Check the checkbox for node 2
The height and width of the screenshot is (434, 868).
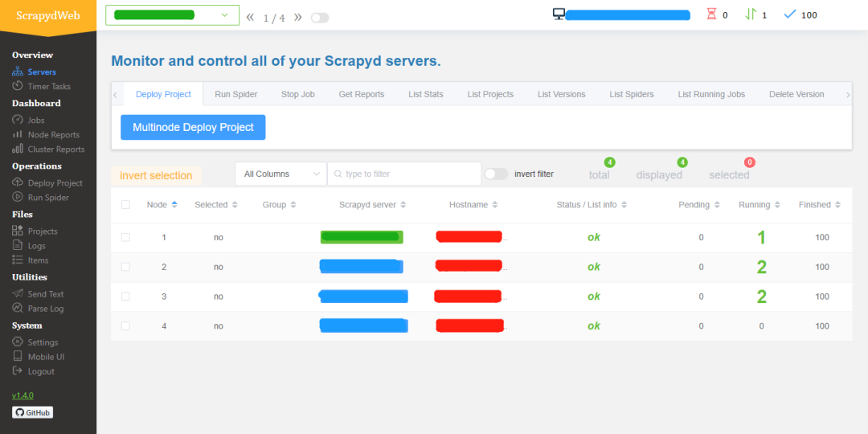(x=125, y=267)
